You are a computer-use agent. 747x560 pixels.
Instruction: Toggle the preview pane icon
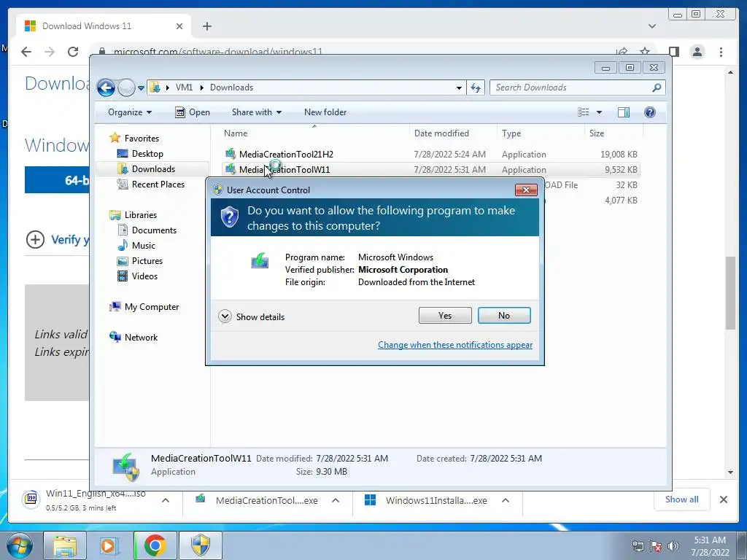624,112
